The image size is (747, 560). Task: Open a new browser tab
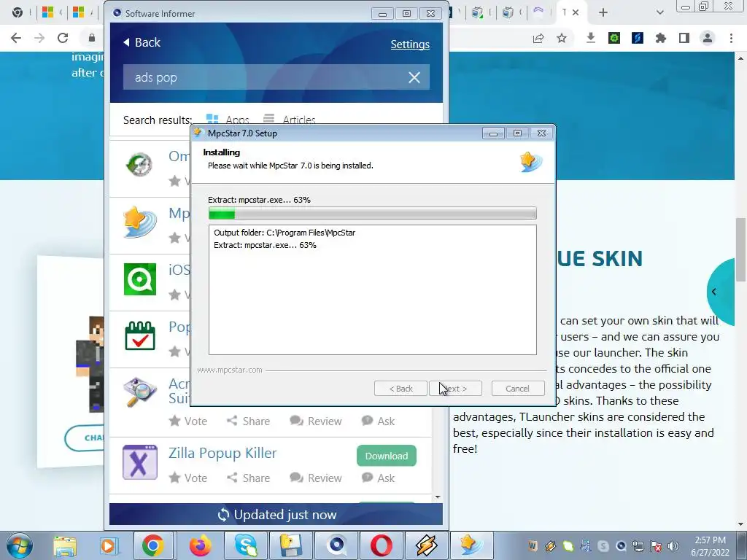(x=603, y=13)
